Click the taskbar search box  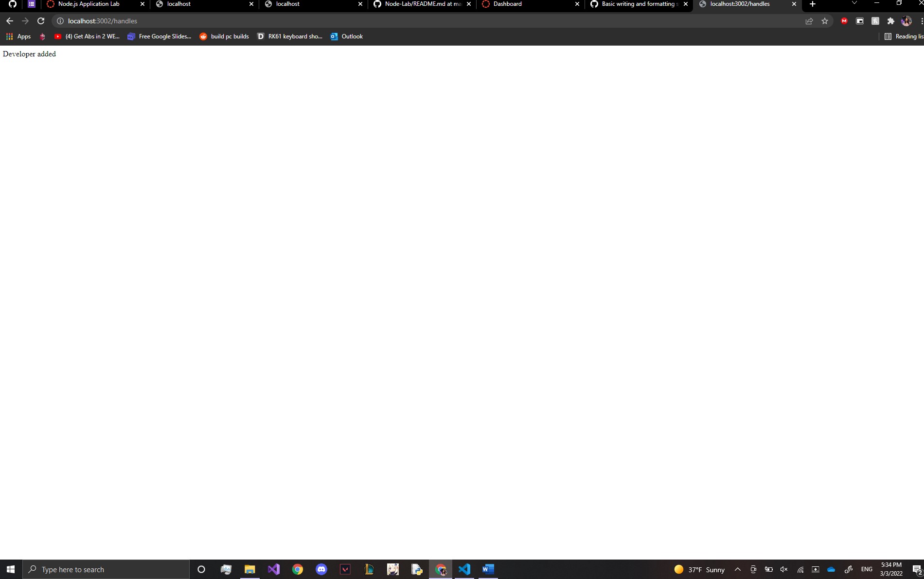(106, 569)
